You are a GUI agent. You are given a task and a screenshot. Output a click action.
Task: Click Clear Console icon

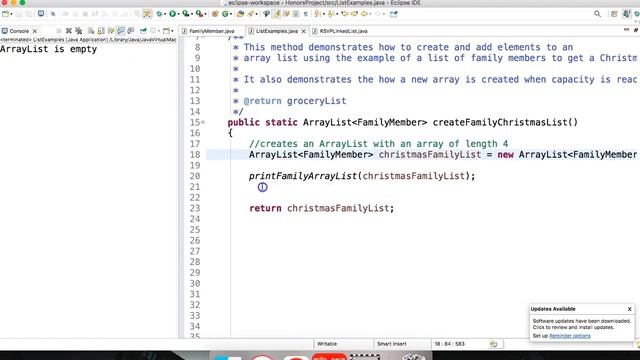click(91, 31)
